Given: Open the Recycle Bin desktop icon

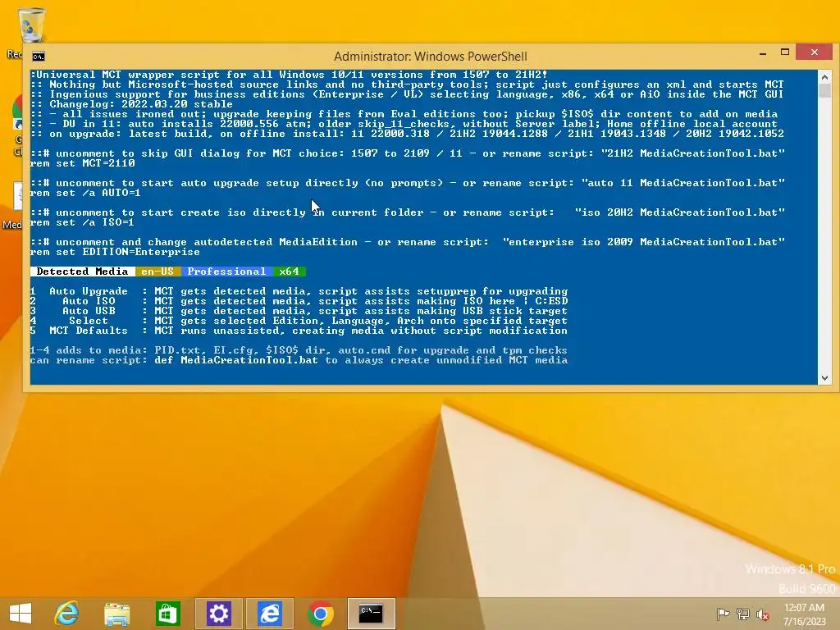Looking at the screenshot, I should (31, 27).
